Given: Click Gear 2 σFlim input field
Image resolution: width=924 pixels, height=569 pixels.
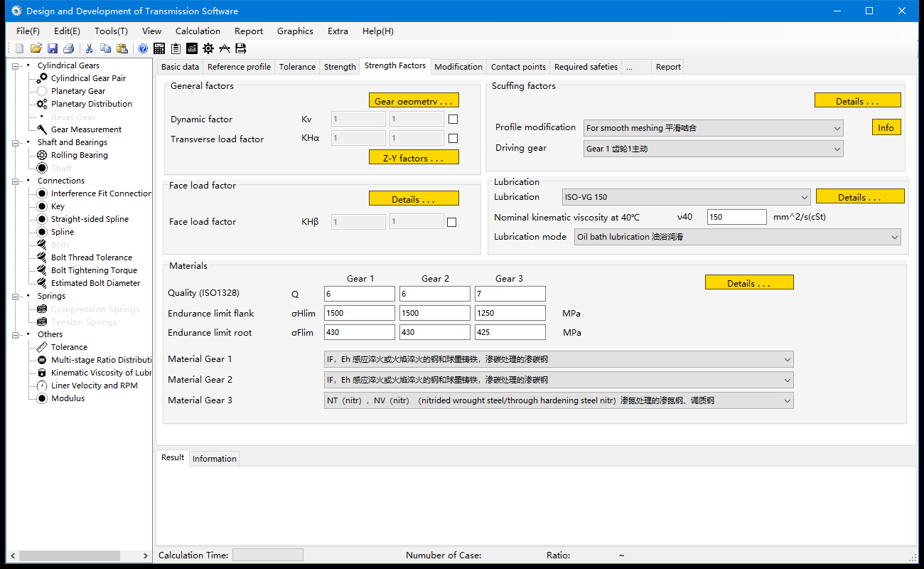Looking at the screenshot, I should pyautogui.click(x=435, y=332).
